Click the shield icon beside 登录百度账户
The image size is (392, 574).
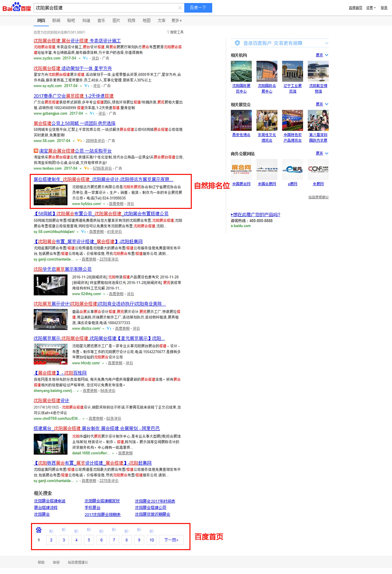pyautogui.click(x=237, y=43)
